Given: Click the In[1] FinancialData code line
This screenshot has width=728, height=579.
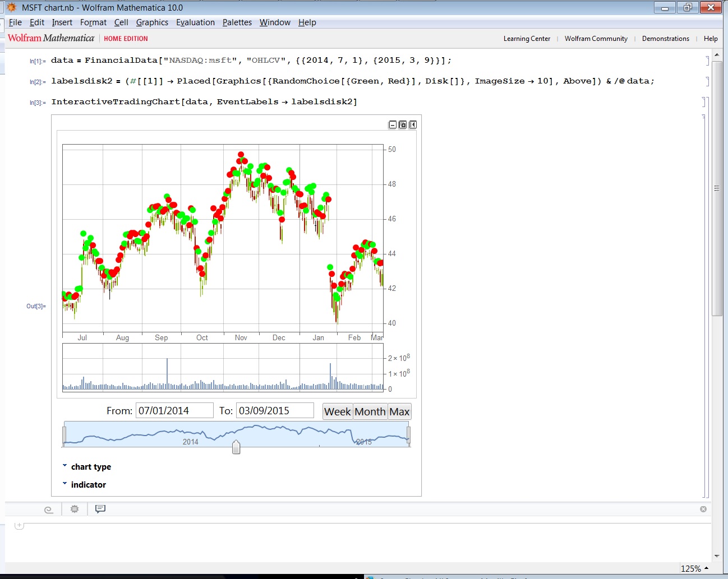Looking at the screenshot, I should [x=251, y=60].
